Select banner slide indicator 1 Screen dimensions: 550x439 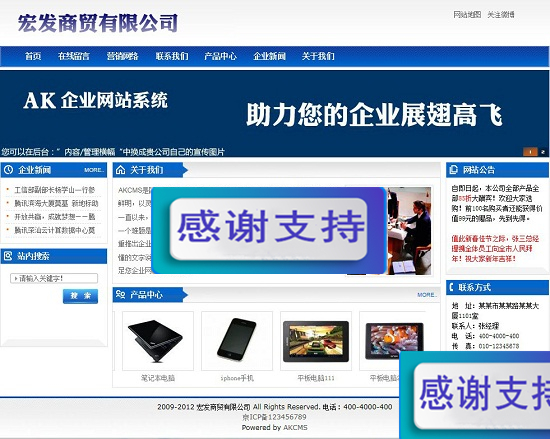point(530,152)
